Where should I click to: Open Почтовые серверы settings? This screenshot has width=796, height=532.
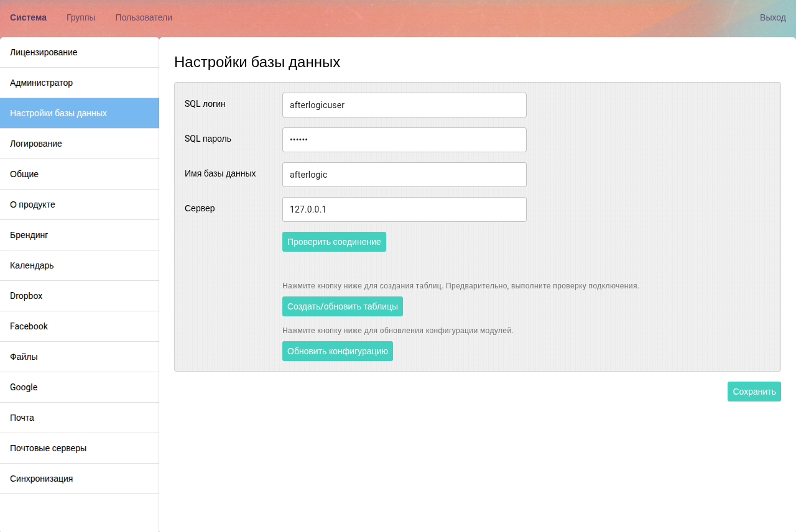point(48,448)
